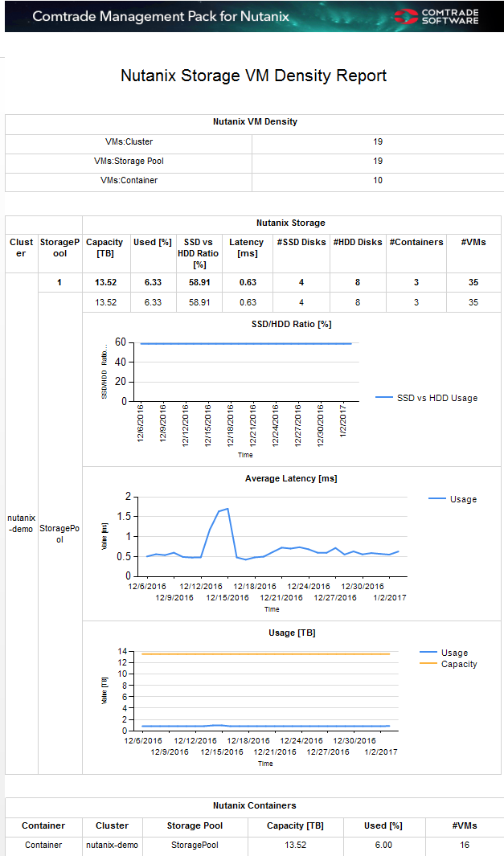Click the Comtrade Software logo
The height and width of the screenshot is (856, 504).
click(x=439, y=16)
